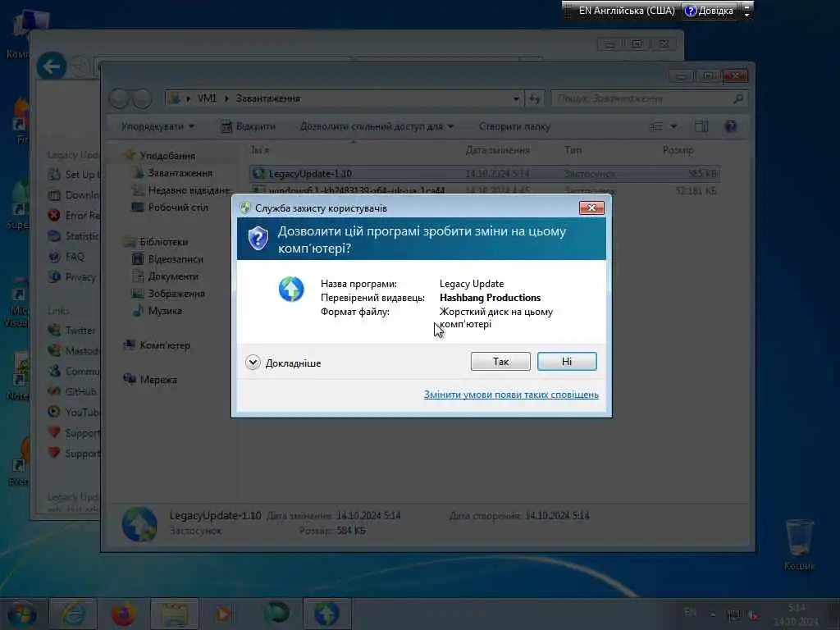Select Бібліотеки in navigation pane
Viewport: 840px width, 630px height.
click(x=163, y=242)
